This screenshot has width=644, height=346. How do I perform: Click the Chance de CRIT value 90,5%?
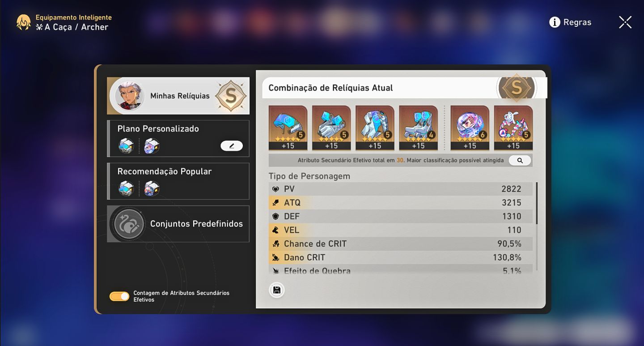509,244
